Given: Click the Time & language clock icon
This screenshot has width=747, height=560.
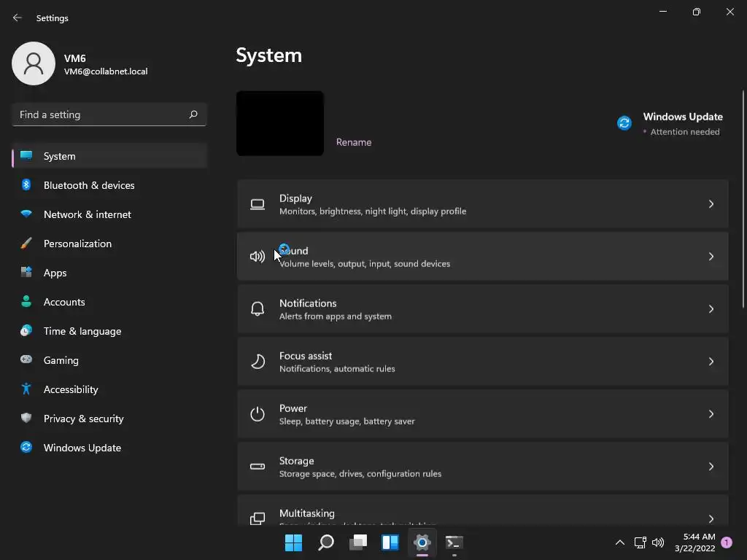Looking at the screenshot, I should [26, 330].
